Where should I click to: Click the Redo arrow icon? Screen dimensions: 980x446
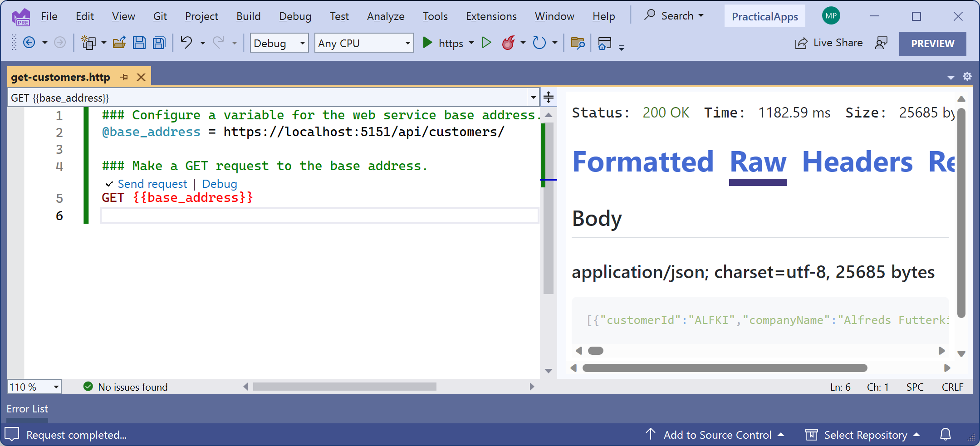coord(219,43)
